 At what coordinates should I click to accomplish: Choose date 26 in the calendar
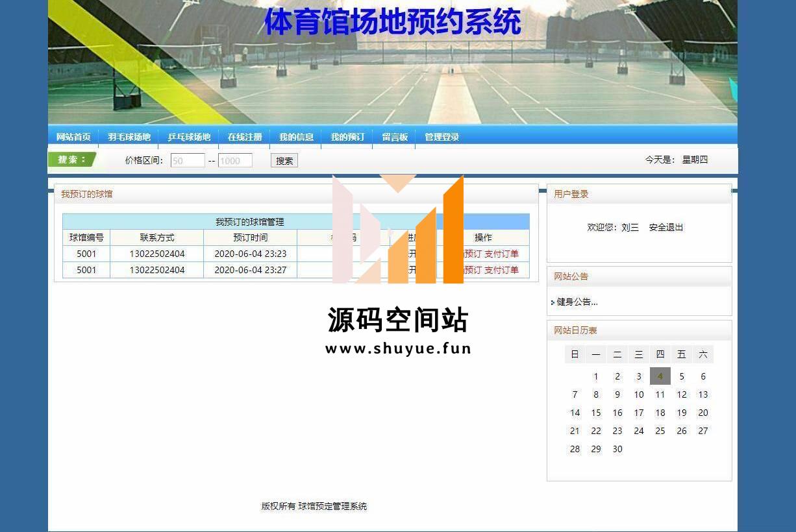682,431
